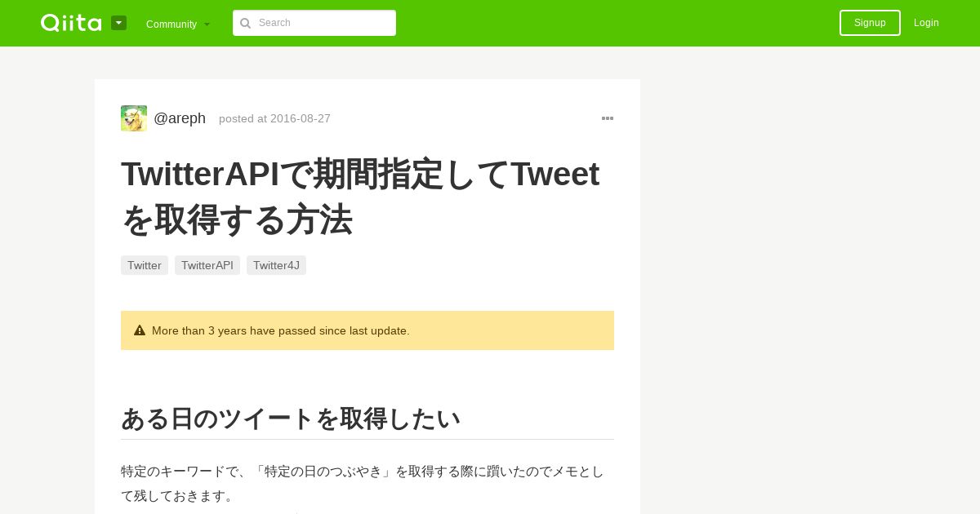Click the magnifier search icon
Image resolution: width=980 pixels, height=514 pixels.
click(245, 24)
